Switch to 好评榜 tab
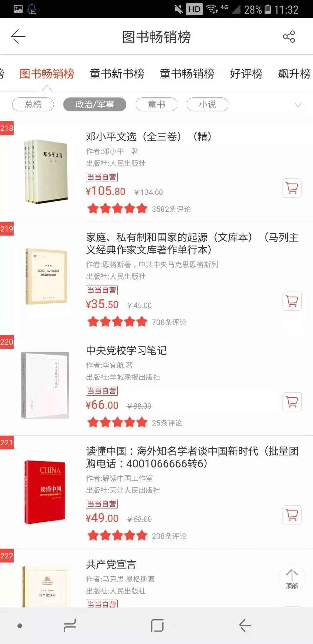 (x=246, y=74)
